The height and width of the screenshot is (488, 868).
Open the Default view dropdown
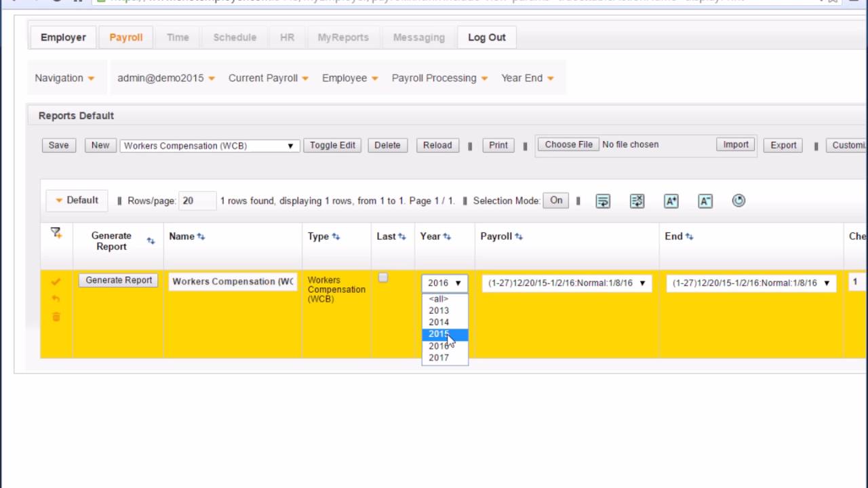click(x=77, y=201)
